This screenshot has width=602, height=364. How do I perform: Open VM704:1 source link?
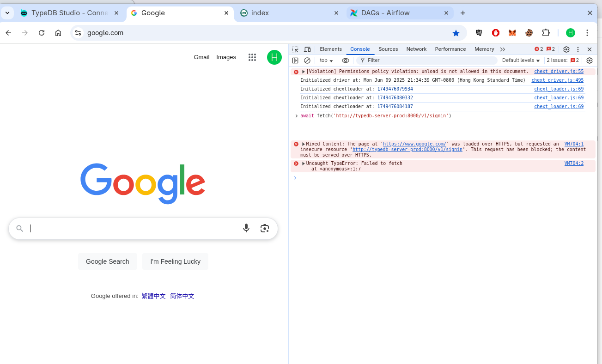click(574, 144)
